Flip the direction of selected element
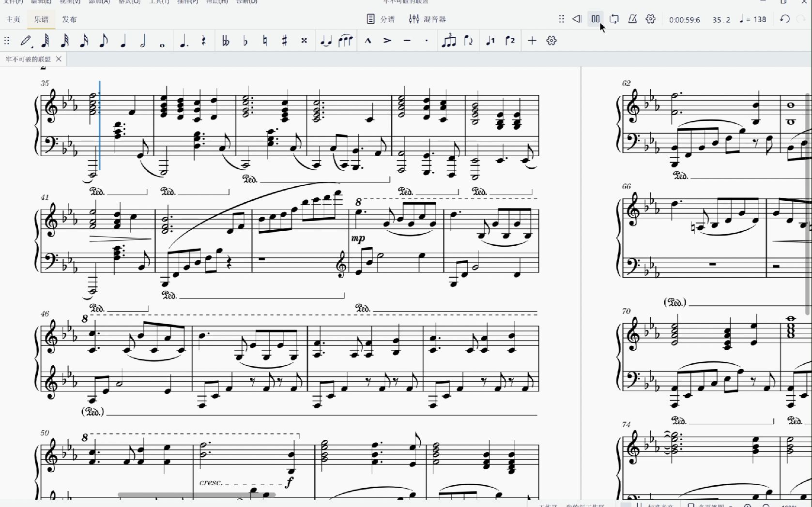The width and height of the screenshot is (812, 507). [x=468, y=41]
